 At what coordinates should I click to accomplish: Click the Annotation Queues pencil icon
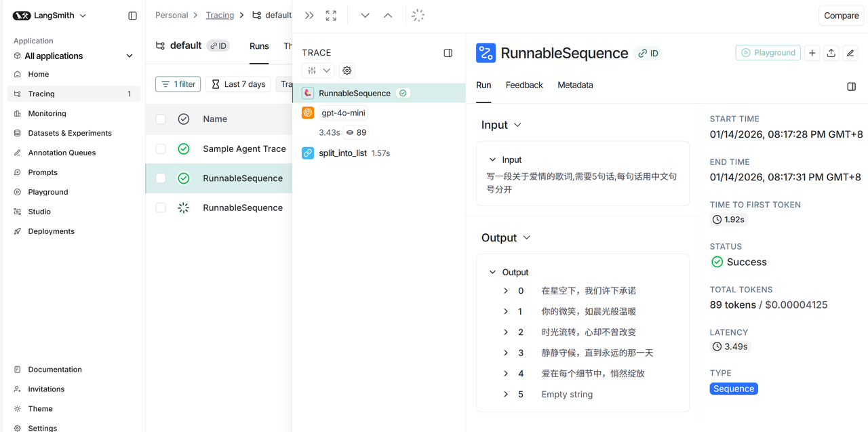pyautogui.click(x=18, y=153)
